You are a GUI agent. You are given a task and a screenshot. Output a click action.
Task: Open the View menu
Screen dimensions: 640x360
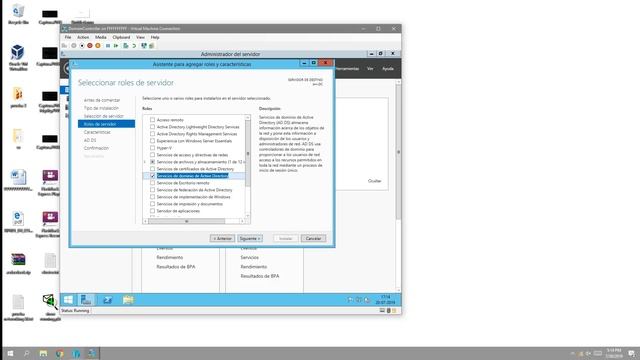point(140,37)
